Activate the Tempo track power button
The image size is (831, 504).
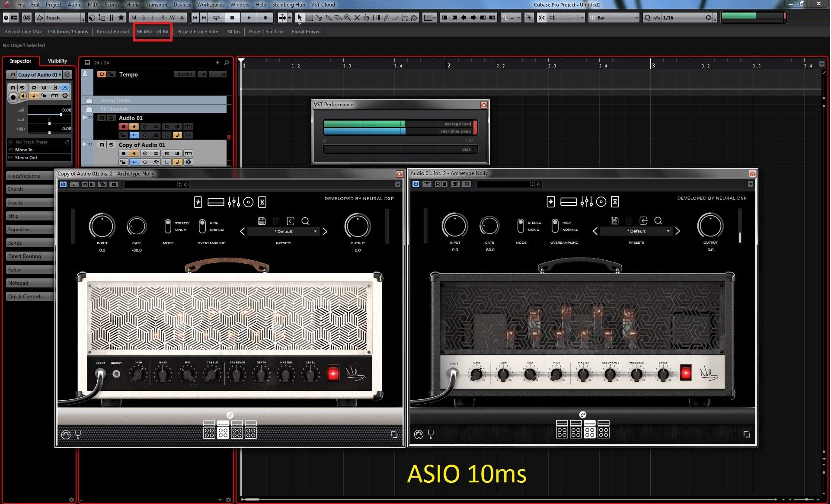point(102,74)
